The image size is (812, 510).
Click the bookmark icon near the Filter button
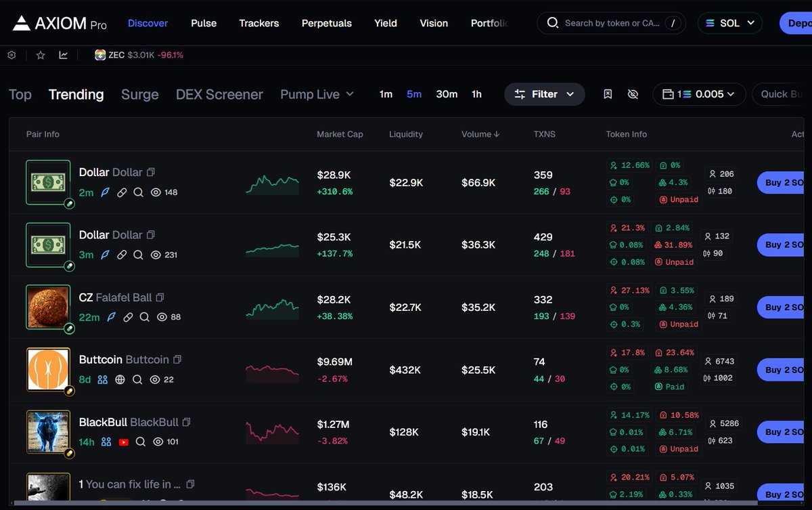(608, 94)
